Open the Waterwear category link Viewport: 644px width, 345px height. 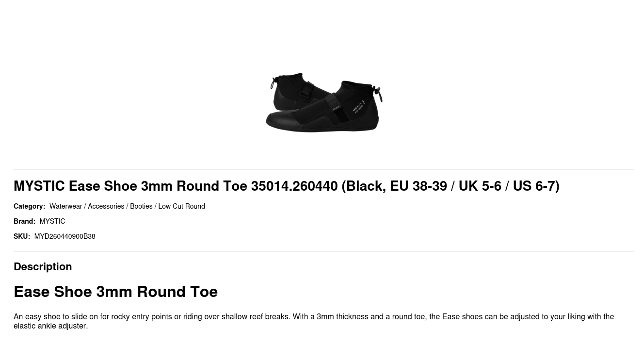65,206
